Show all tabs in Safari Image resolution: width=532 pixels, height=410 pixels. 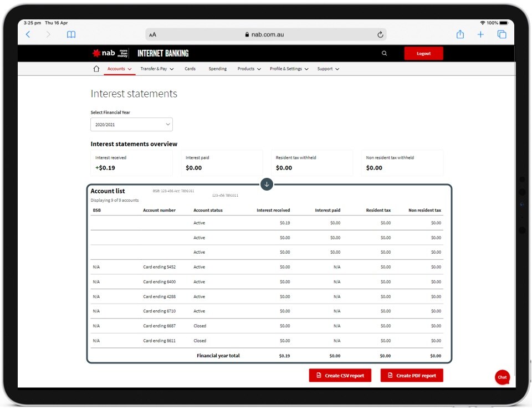click(502, 34)
